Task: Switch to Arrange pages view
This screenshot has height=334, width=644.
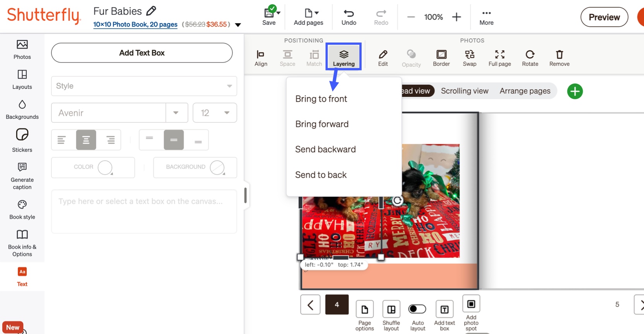Action: (525, 91)
